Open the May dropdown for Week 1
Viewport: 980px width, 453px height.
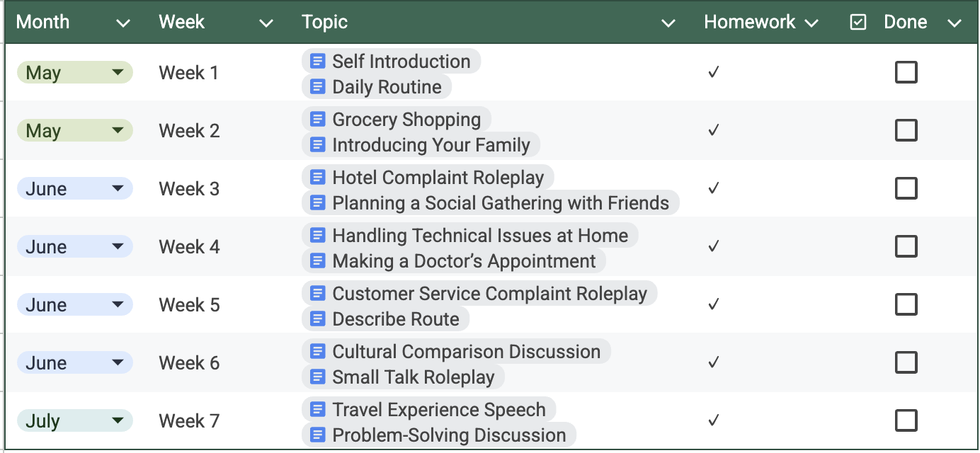click(x=118, y=72)
